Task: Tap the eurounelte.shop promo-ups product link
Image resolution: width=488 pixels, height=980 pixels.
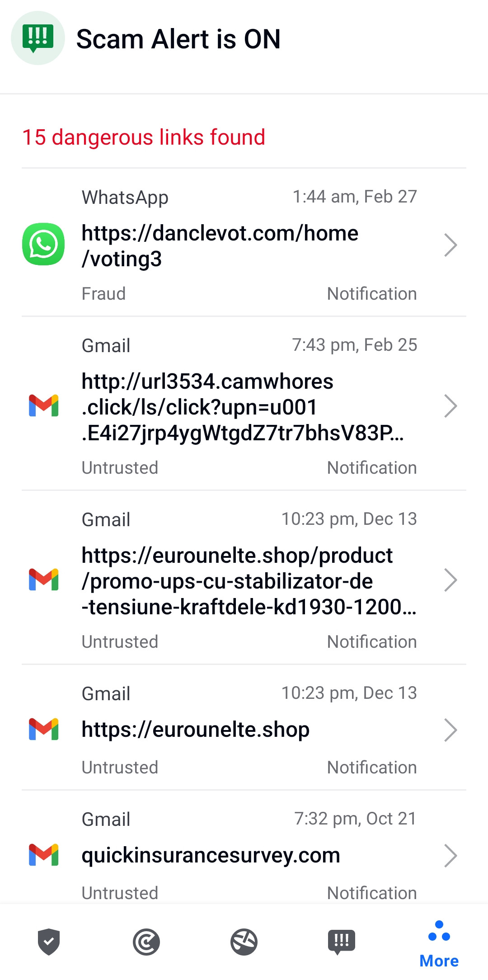Action: pyautogui.click(x=249, y=581)
